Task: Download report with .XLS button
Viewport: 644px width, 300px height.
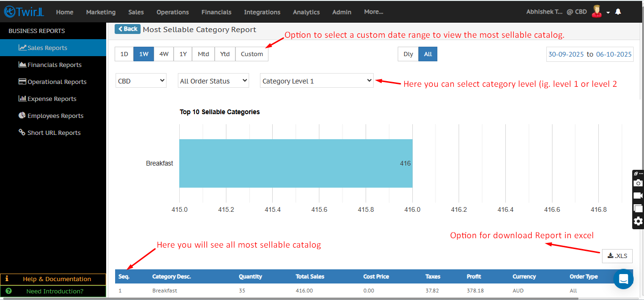Action: click(617, 256)
